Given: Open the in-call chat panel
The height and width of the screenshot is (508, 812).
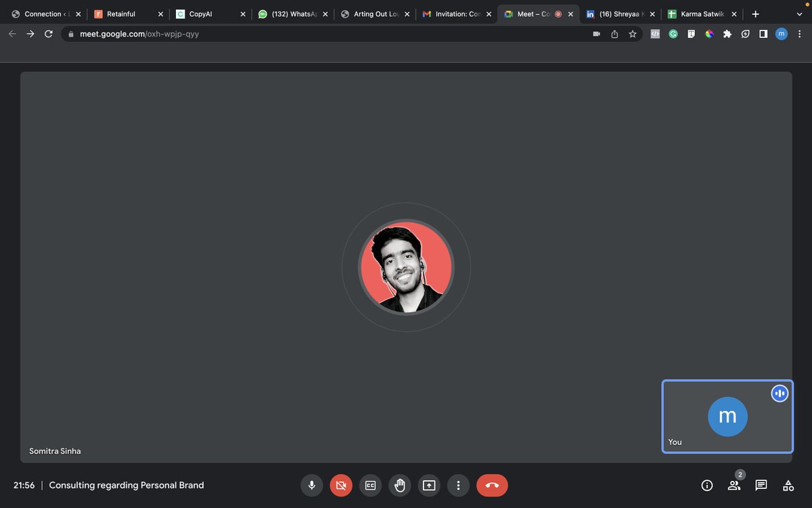Looking at the screenshot, I should (761, 485).
